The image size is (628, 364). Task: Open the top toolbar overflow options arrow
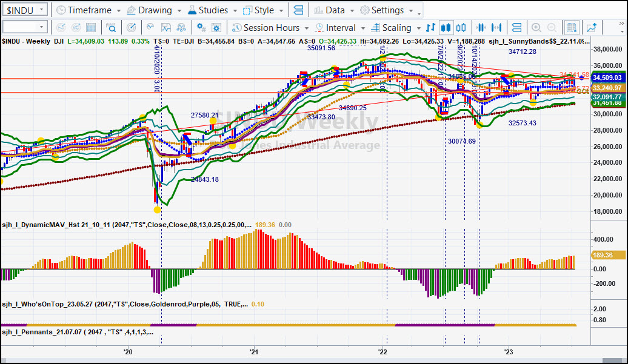pyautogui.click(x=419, y=13)
